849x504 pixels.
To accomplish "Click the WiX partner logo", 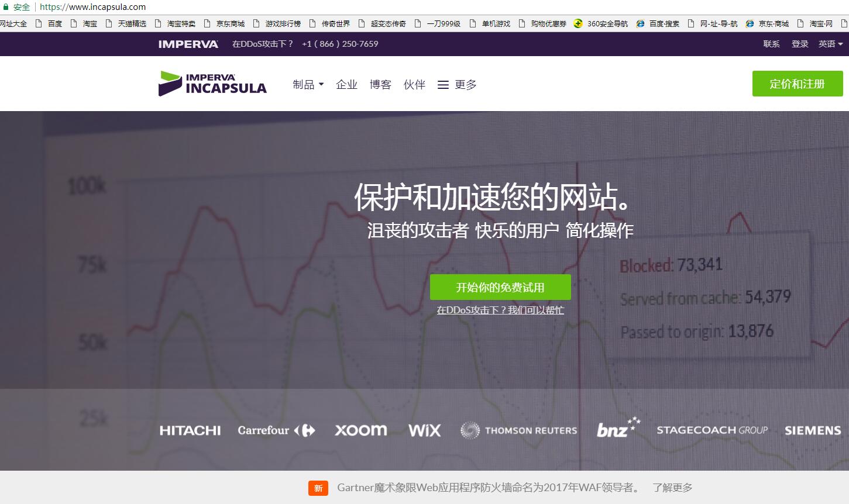I will [x=424, y=430].
